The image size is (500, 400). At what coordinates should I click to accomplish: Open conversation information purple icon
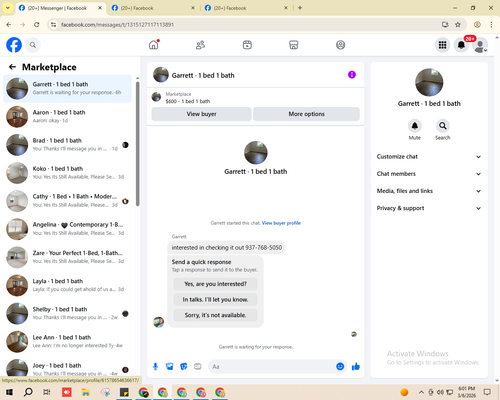click(352, 75)
